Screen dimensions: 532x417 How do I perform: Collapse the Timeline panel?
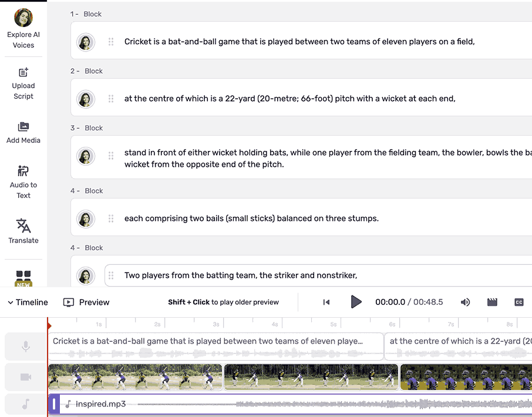(x=28, y=302)
